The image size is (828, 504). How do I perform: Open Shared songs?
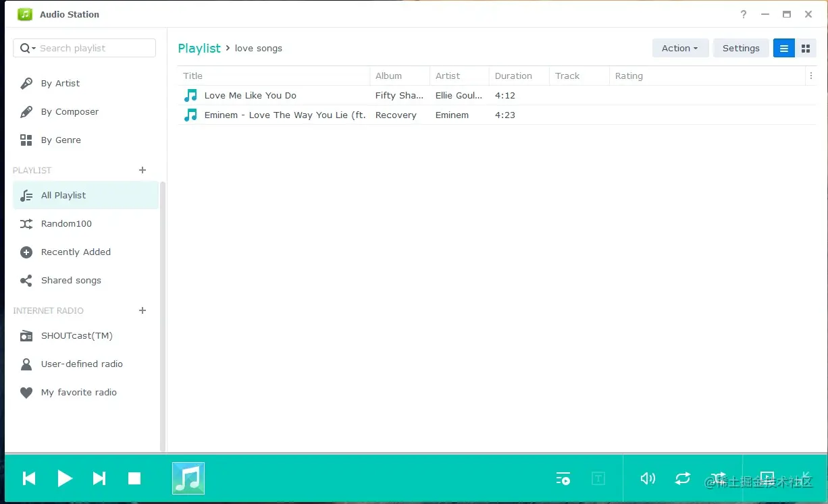[x=86, y=280]
